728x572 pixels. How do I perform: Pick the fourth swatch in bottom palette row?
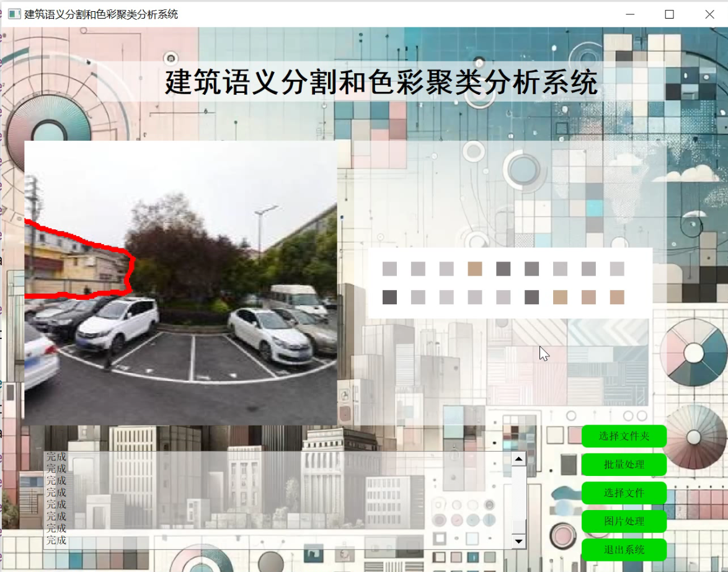[475, 297]
